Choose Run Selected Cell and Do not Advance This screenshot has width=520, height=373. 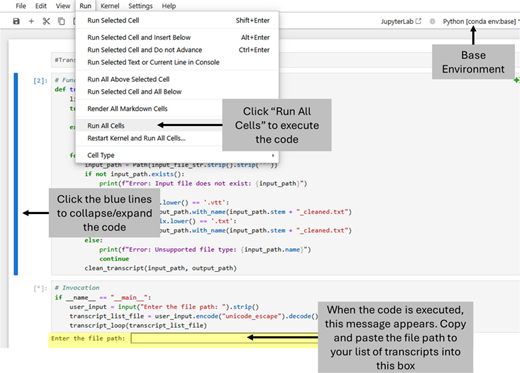(x=177, y=50)
